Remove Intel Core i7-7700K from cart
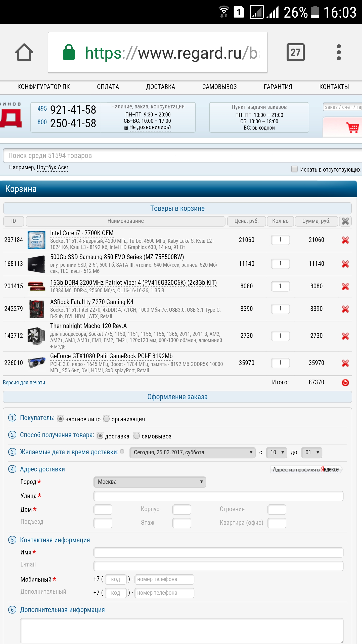The width and height of the screenshot is (362, 644). [345, 240]
